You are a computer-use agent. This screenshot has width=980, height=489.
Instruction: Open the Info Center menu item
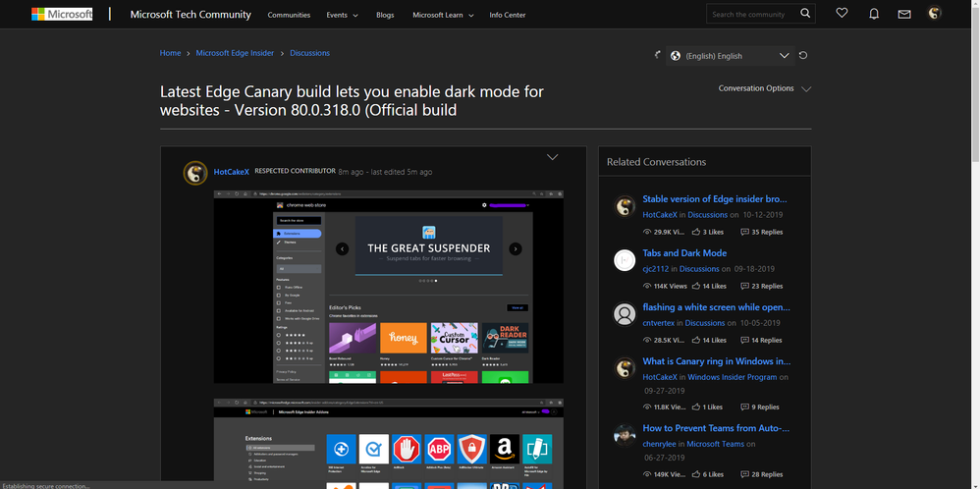pos(508,15)
